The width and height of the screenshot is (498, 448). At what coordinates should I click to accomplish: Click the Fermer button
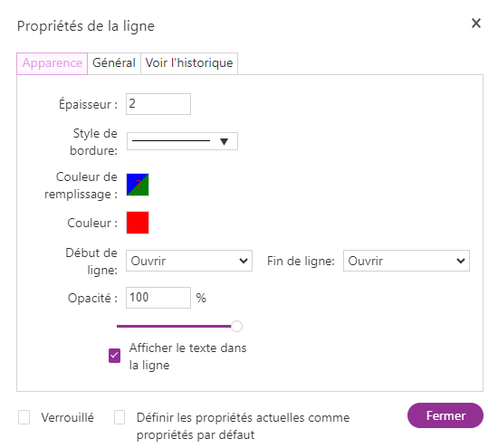[445, 415]
